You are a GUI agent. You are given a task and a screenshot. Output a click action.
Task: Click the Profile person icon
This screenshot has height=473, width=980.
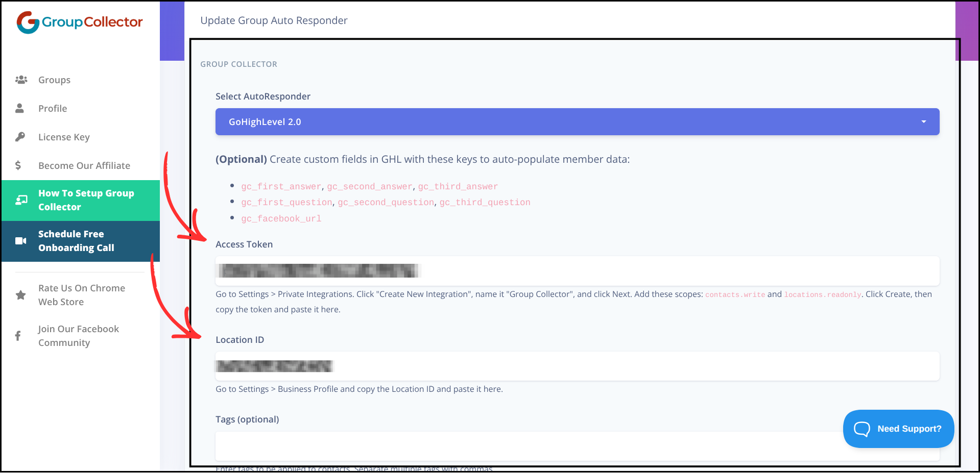pyautogui.click(x=20, y=108)
